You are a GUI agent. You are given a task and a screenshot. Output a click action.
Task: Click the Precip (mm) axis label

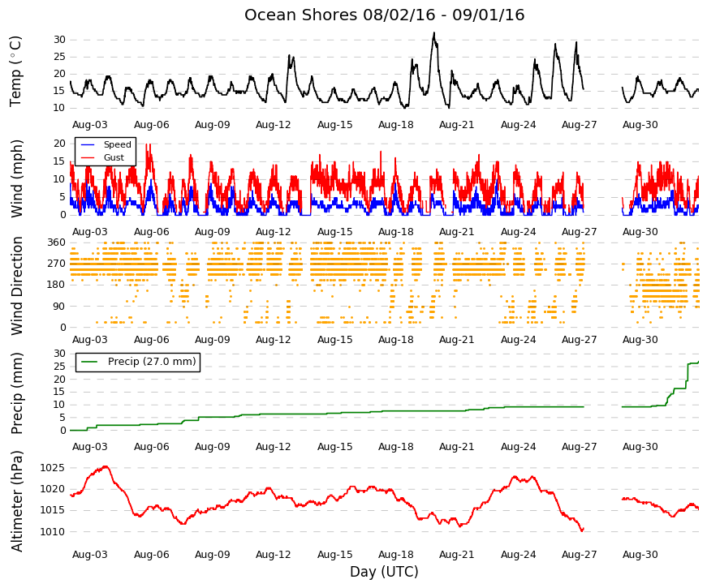pyautogui.click(x=16, y=393)
